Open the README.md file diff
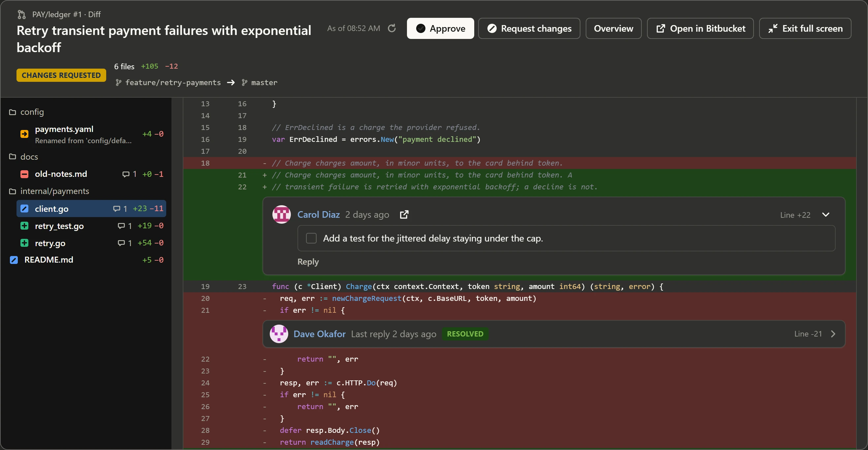 pyautogui.click(x=86, y=260)
